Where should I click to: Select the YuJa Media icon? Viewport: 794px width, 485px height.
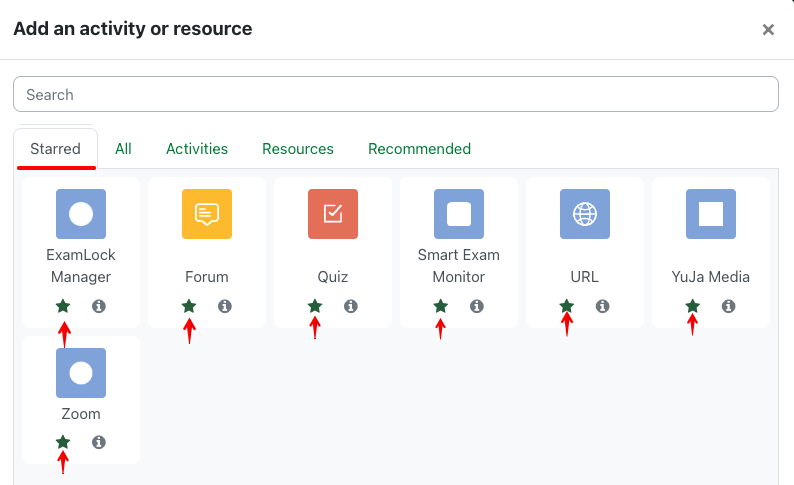pyautogui.click(x=711, y=214)
